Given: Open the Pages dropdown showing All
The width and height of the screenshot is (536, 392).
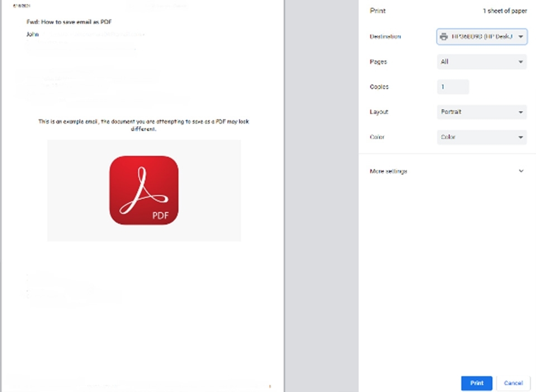Looking at the screenshot, I should click(x=481, y=62).
